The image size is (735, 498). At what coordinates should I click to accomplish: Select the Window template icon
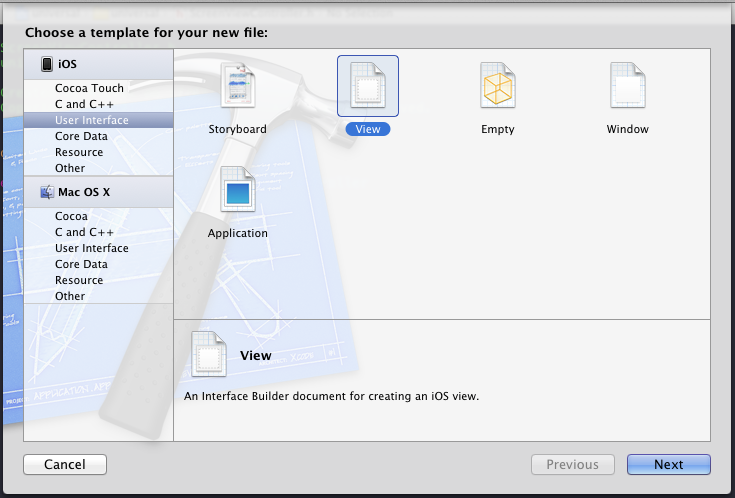coord(628,86)
